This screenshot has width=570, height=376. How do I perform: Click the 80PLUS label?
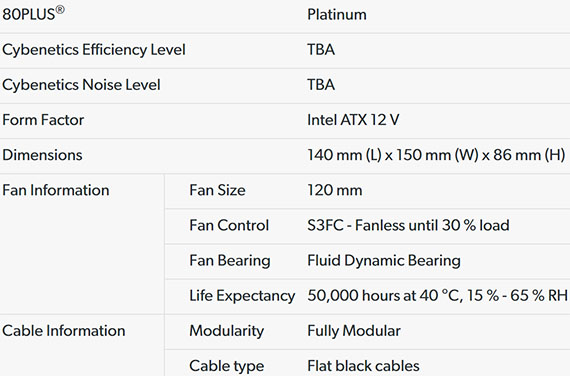[33, 13]
